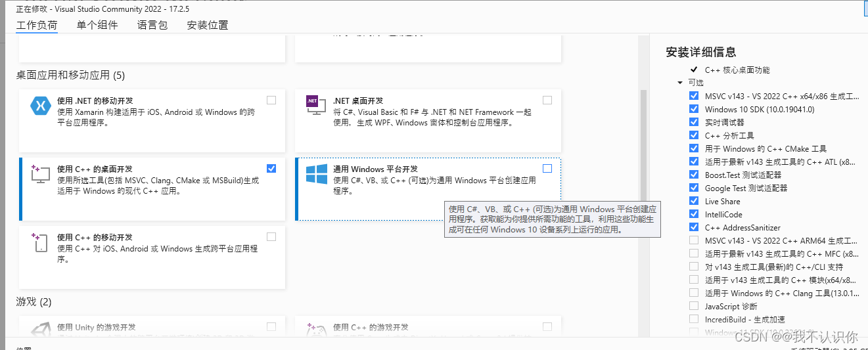Click the Xamarin .NET mobile development icon

pos(41,105)
